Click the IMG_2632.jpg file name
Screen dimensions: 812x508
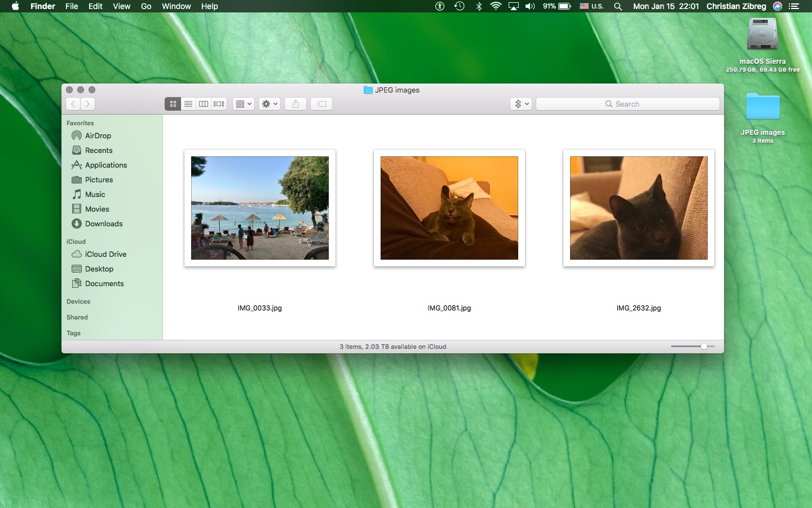coord(639,308)
